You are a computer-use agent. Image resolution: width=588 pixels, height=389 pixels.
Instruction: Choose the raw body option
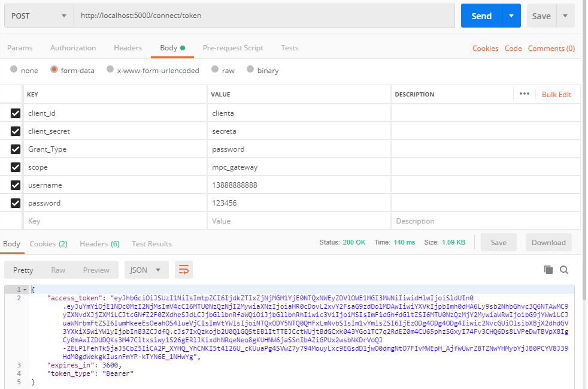click(214, 70)
